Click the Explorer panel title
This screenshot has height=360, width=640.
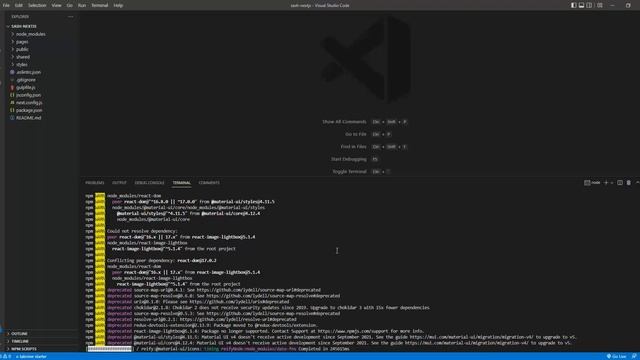click(20, 17)
